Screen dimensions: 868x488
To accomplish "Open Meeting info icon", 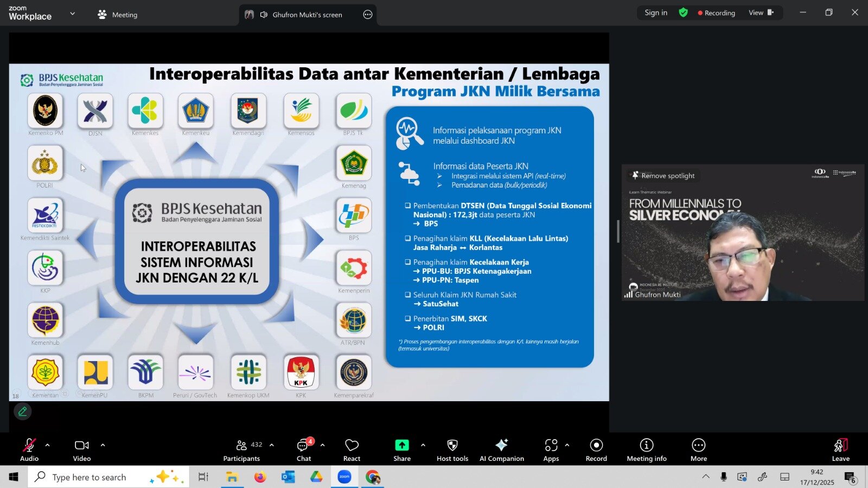I will tap(646, 445).
